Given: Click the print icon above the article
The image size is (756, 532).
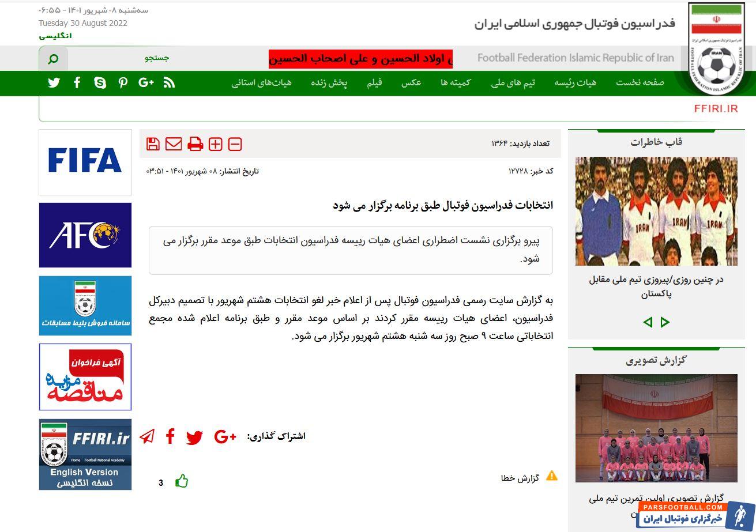Looking at the screenshot, I should coord(195,144).
